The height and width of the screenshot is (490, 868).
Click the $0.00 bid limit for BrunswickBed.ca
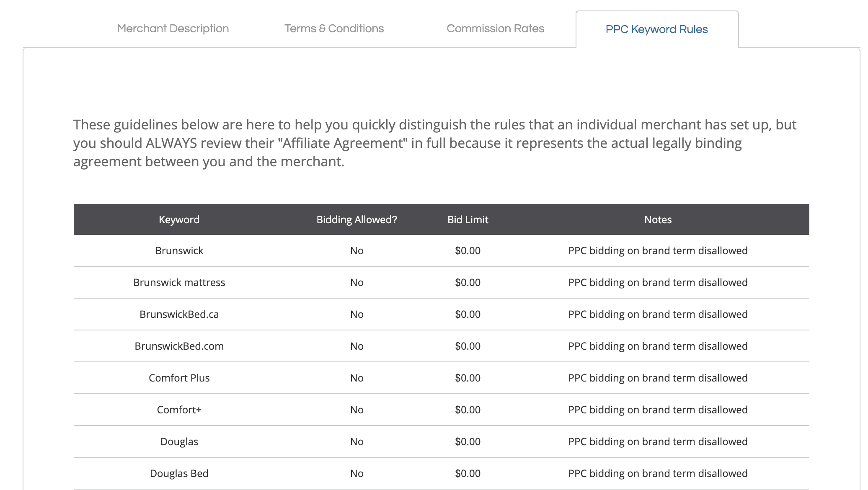468,314
